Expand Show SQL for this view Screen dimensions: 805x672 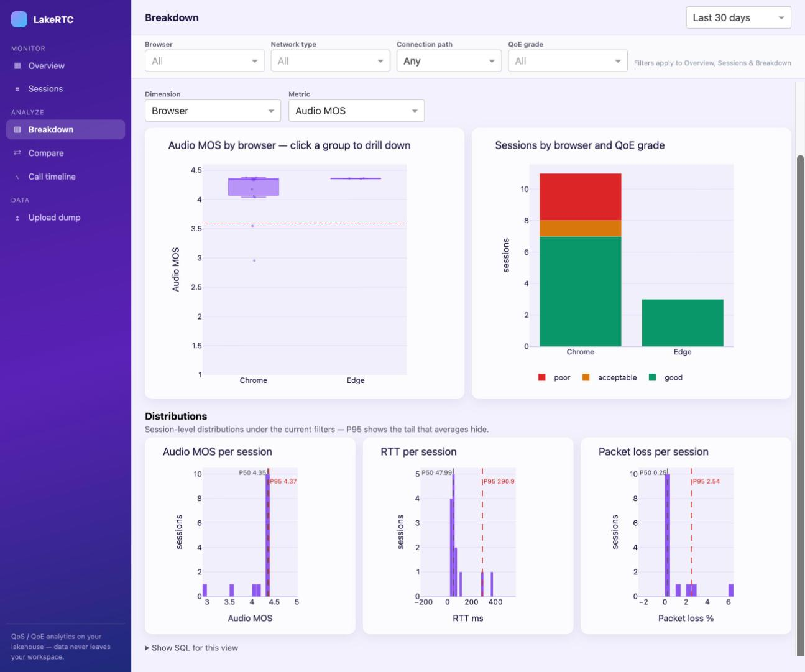191,648
